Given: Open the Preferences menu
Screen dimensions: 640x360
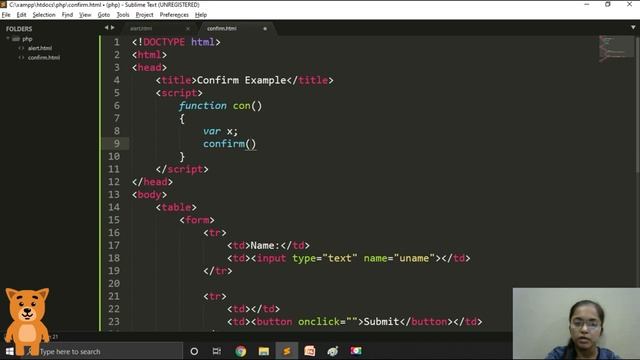Looking at the screenshot, I should [174, 15].
